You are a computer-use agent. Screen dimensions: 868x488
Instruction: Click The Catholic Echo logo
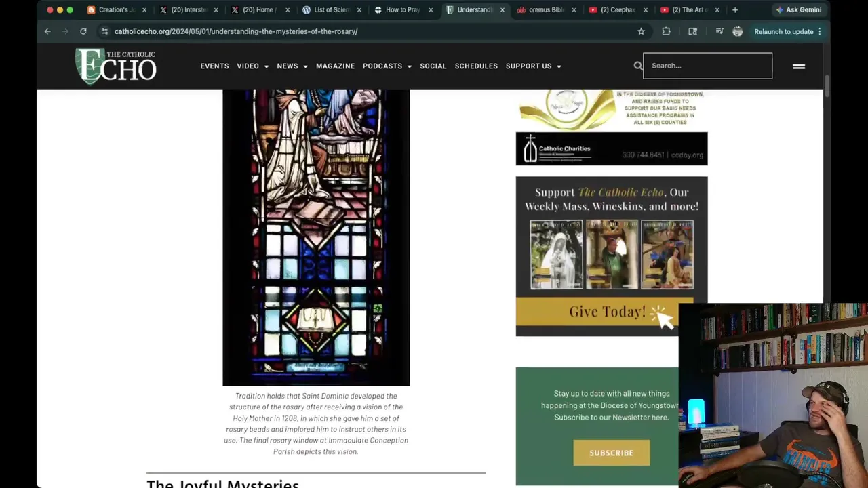click(116, 66)
